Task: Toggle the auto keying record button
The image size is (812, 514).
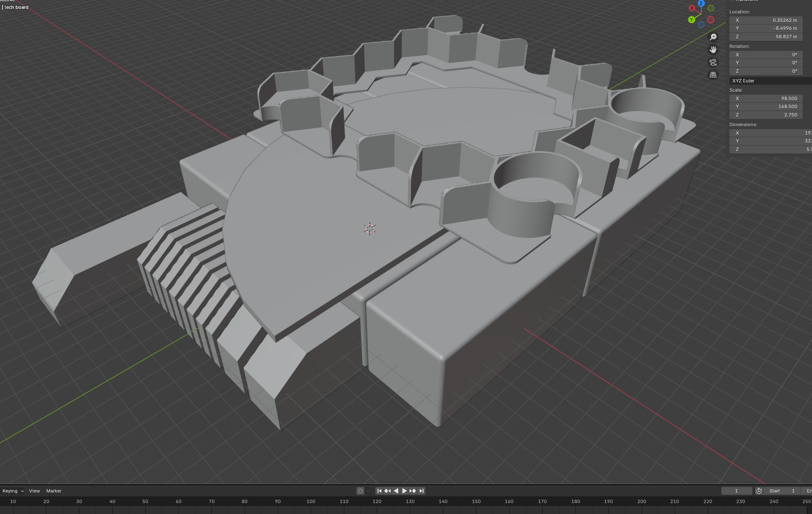Action: coord(360,491)
